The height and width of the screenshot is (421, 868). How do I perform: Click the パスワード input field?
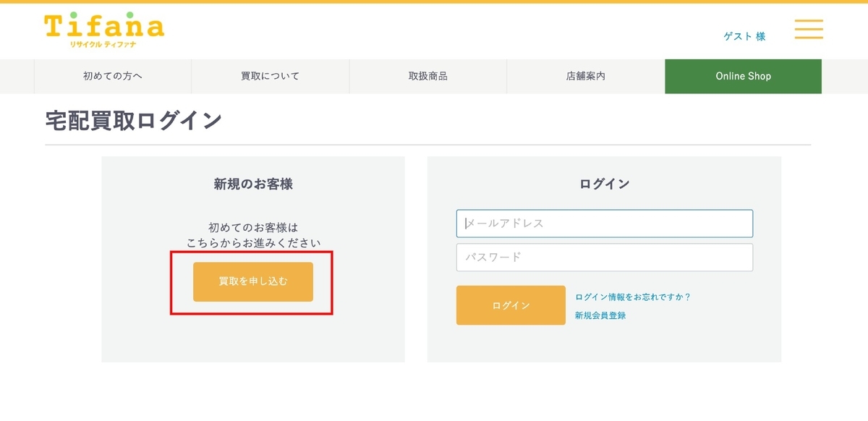(x=603, y=257)
